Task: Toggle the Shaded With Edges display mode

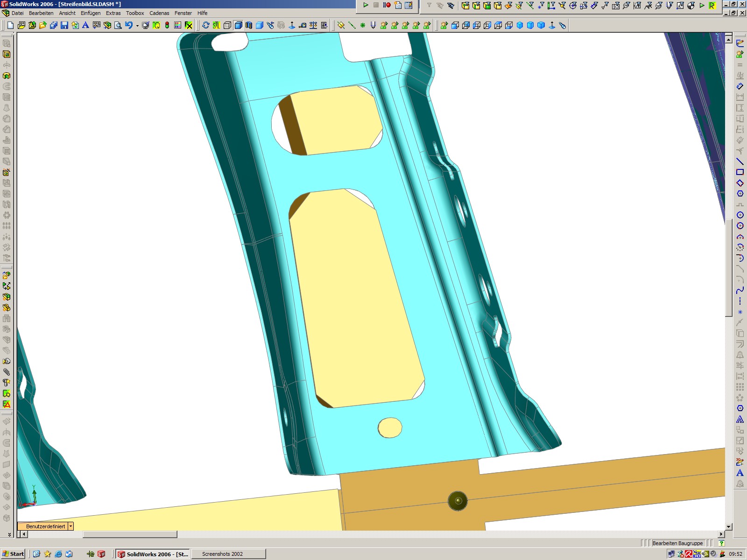Action: (x=238, y=25)
